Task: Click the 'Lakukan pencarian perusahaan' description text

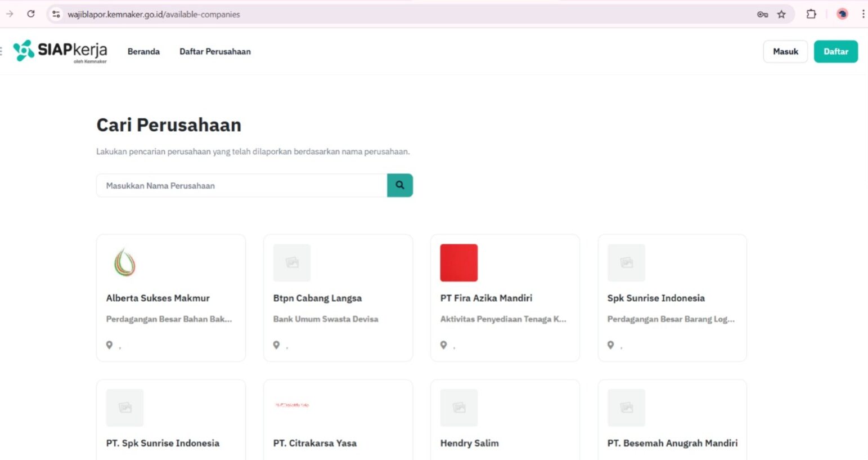Action: pos(253,151)
